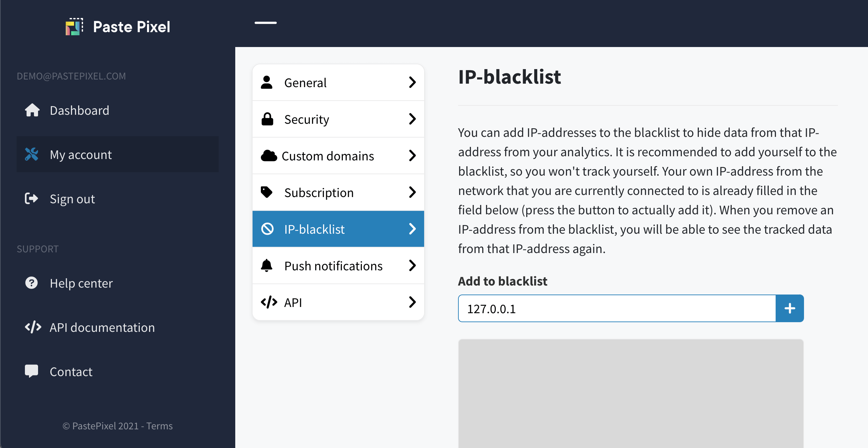Click the Sign out arrow icon

31,199
